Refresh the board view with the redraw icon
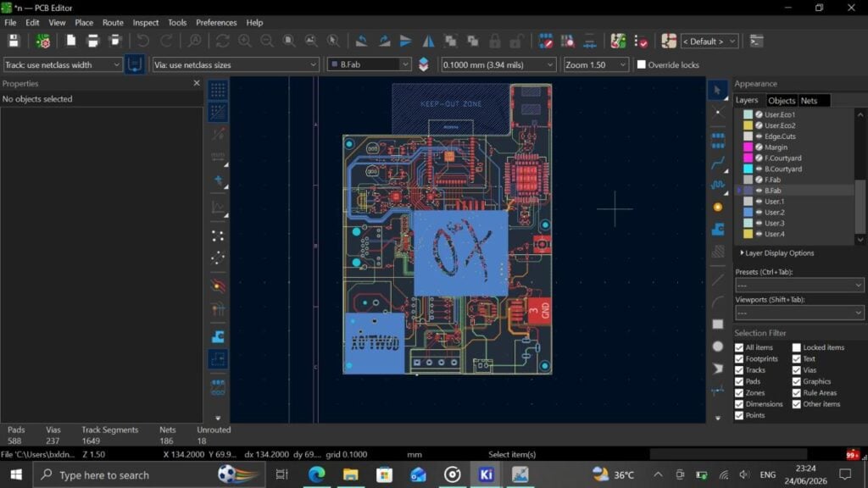This screenshot has height=488, width=868. point(223,41)
